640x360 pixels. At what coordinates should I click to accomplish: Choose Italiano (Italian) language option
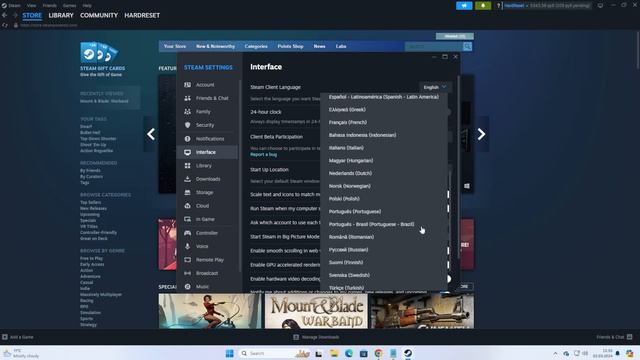coord(346,148)
